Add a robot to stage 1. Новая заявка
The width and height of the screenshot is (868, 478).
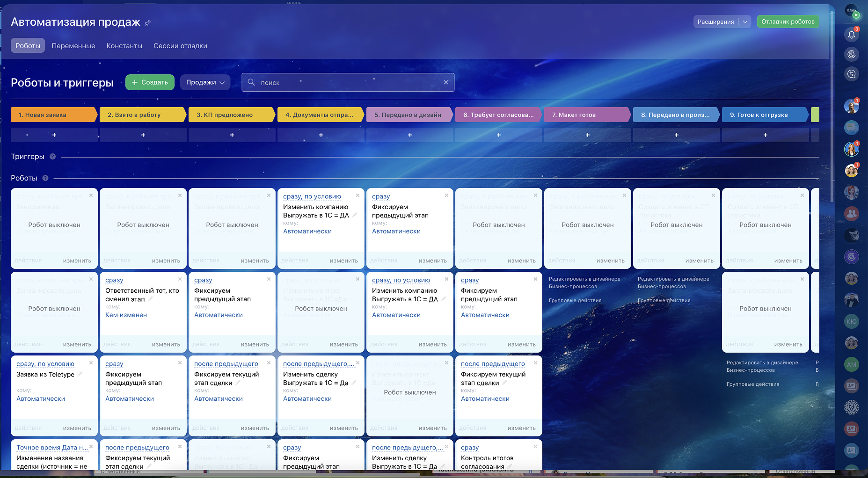tap(54, 135)
